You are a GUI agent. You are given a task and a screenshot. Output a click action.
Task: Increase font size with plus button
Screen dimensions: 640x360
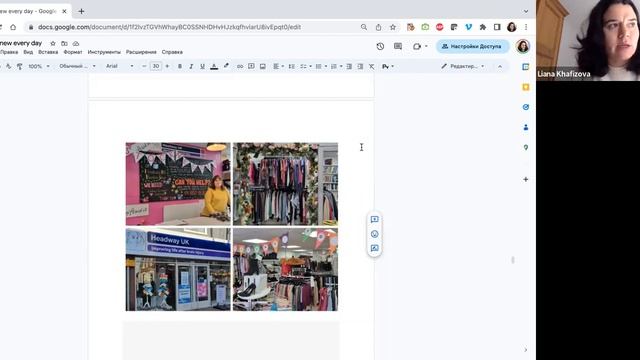point(167,66)
